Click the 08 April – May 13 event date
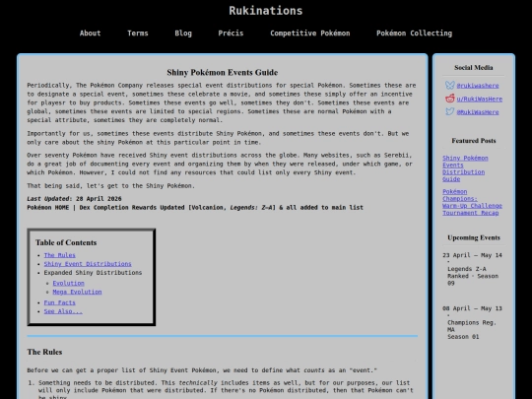 pos(472,308)
